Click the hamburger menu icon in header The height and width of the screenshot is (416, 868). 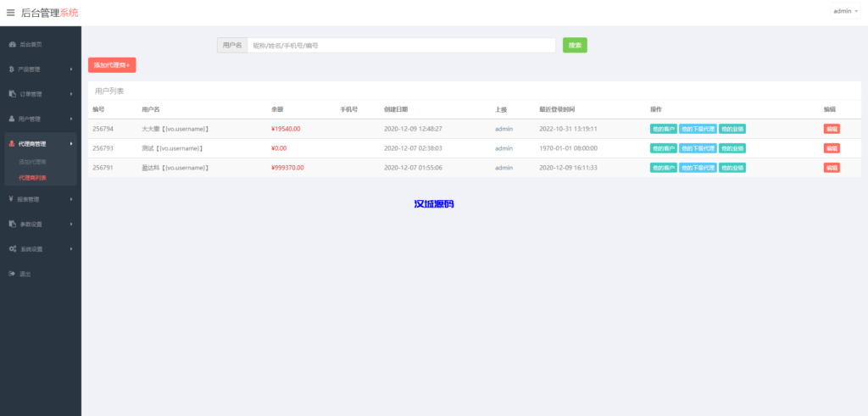[x=10, y=13]
